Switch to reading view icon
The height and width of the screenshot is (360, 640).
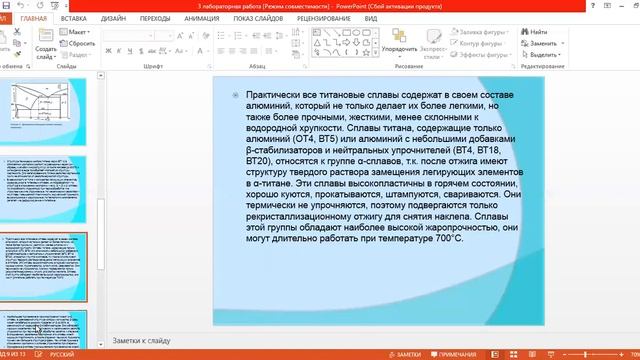(x=532, y=354)
